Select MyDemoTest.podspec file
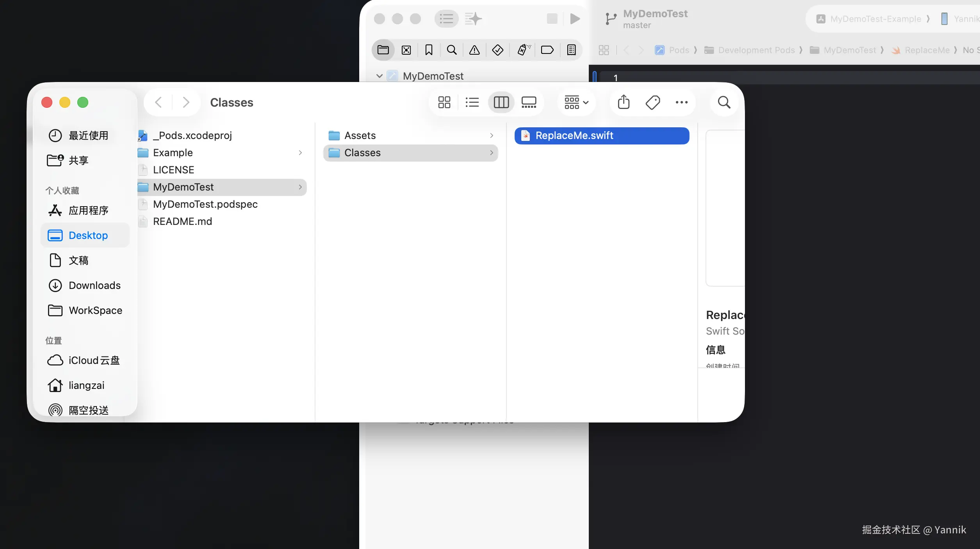 223,204
